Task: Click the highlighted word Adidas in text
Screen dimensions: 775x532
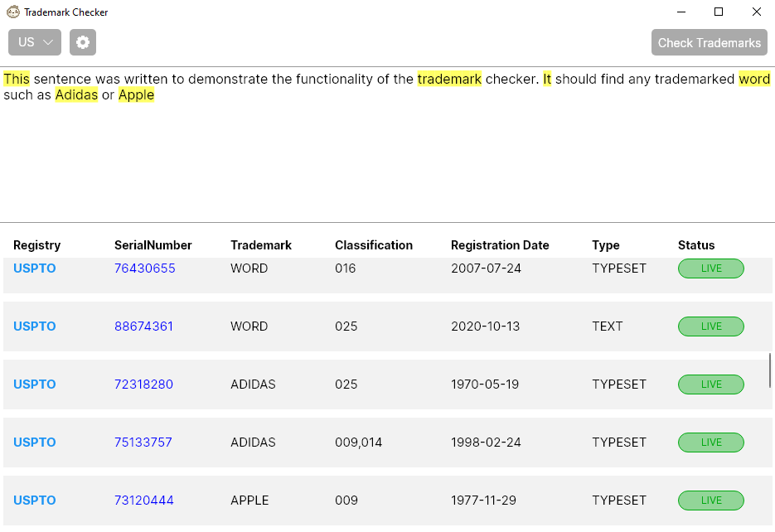Action: point(76,94)
